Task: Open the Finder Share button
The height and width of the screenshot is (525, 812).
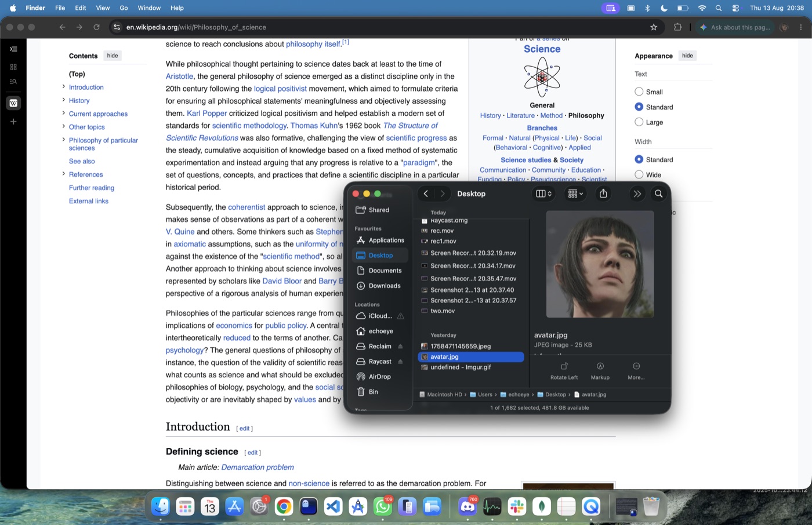Action: pos(603,194)
